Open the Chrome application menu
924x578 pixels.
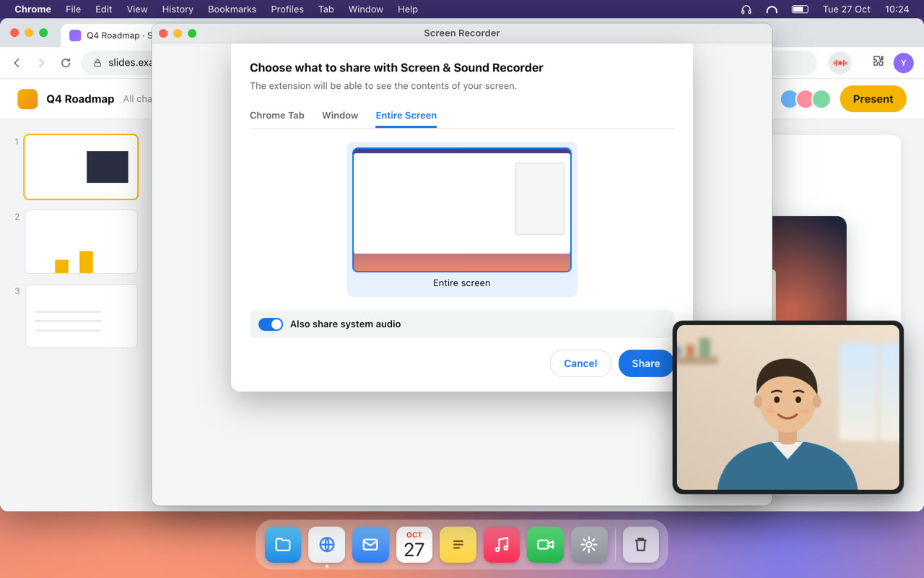pyautogui.click(x=32, y=9)
